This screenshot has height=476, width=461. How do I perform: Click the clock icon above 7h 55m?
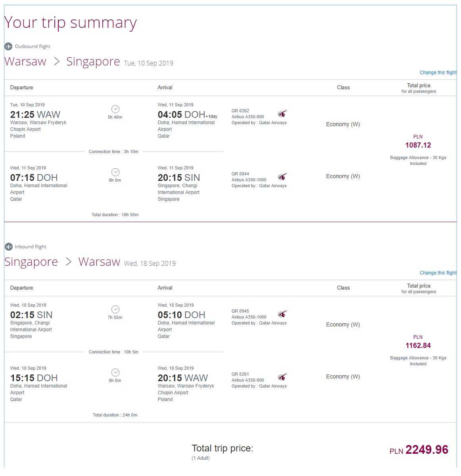[115, 309]
